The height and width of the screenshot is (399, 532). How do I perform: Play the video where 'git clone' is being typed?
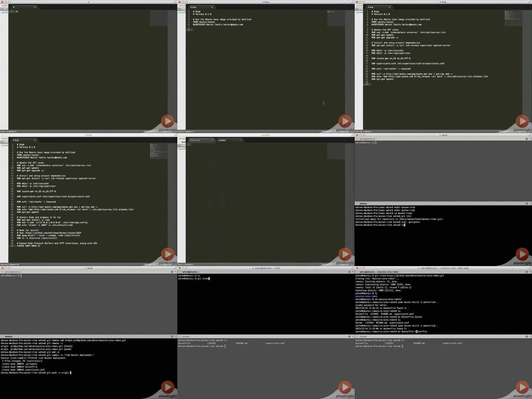pos(345,387)
